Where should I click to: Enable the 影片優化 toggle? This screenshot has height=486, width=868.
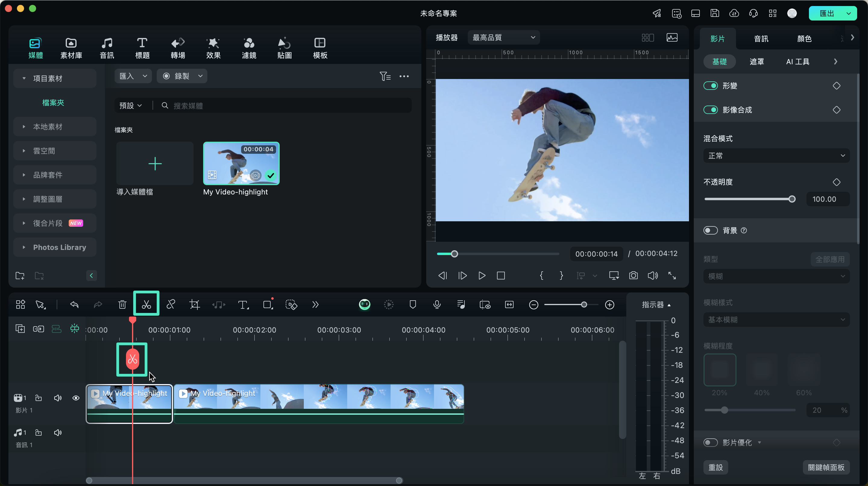tap(710, 443)
